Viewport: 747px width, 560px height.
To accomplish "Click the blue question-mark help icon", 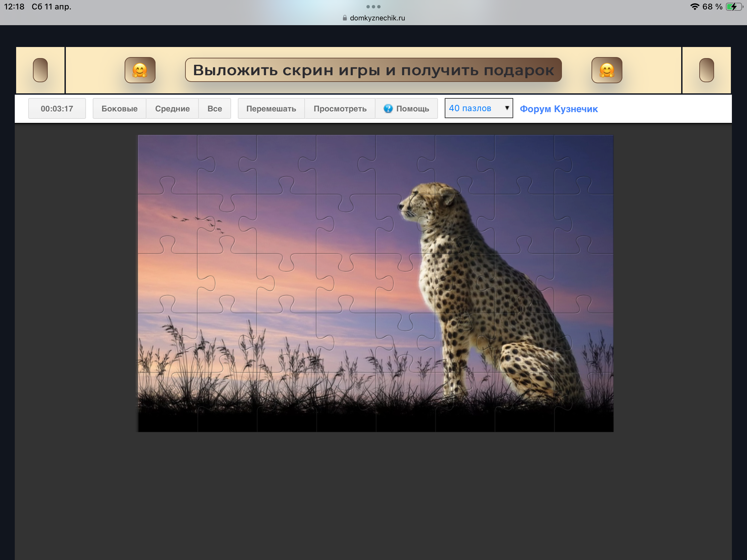I will [388, 108].
